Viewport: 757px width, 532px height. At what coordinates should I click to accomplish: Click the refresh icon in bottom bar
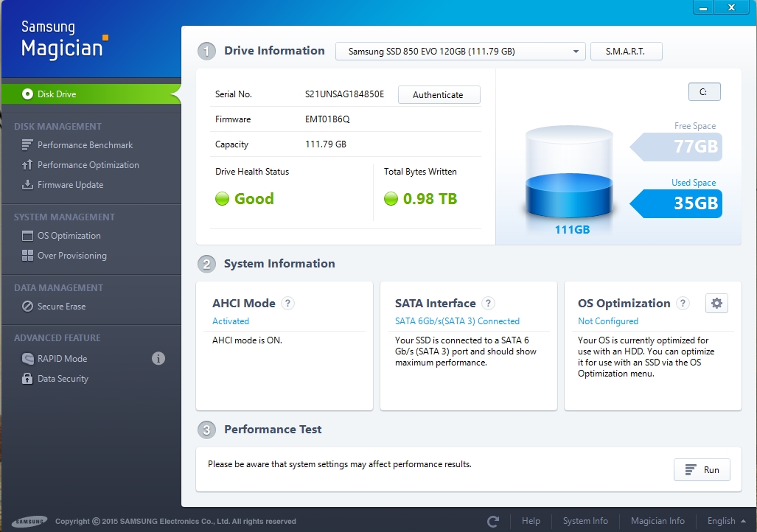click(x=493, y=521)
